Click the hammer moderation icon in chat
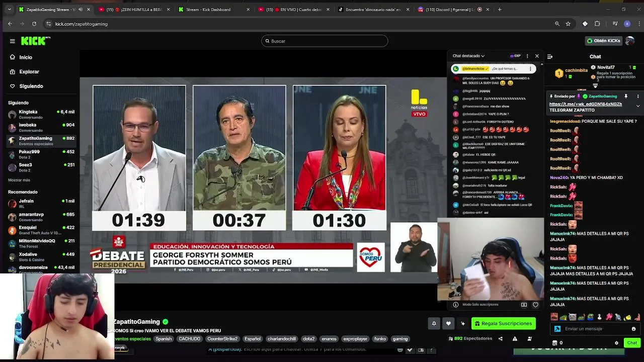 pyautogui.click(x=557, y=329)
